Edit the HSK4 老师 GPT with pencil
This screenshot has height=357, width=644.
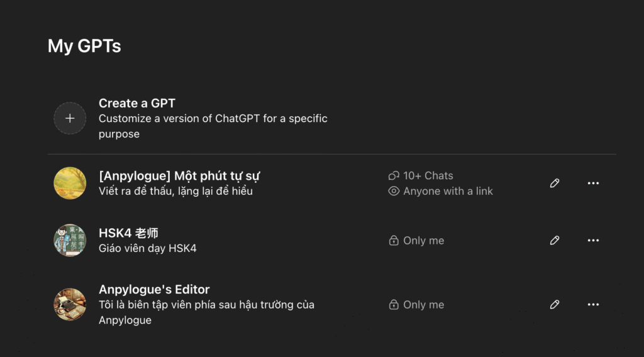[555, 240]
